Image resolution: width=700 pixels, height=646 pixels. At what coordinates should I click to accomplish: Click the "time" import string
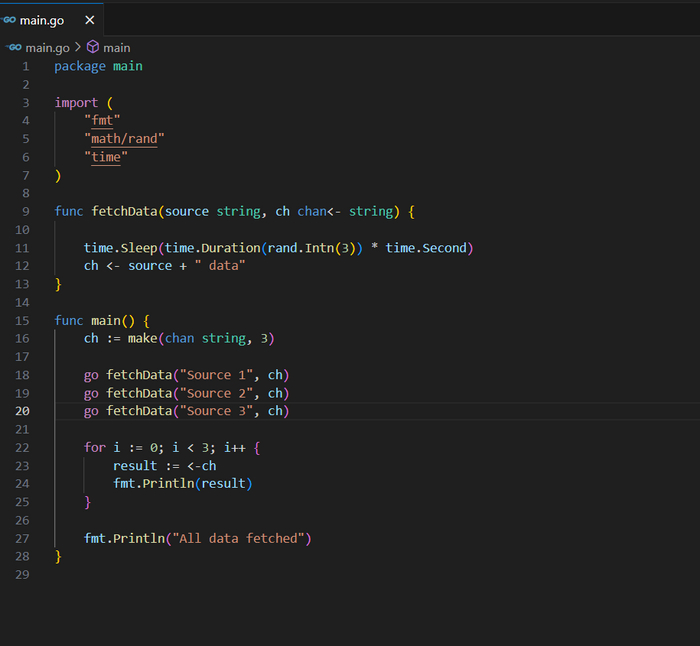click(x=106, y=156)
